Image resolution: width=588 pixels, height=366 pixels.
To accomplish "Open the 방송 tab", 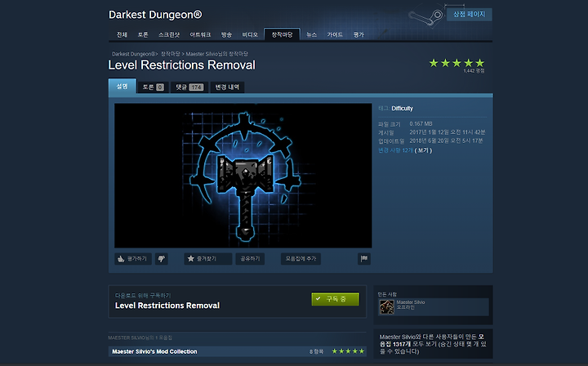I will coord(226,34).
